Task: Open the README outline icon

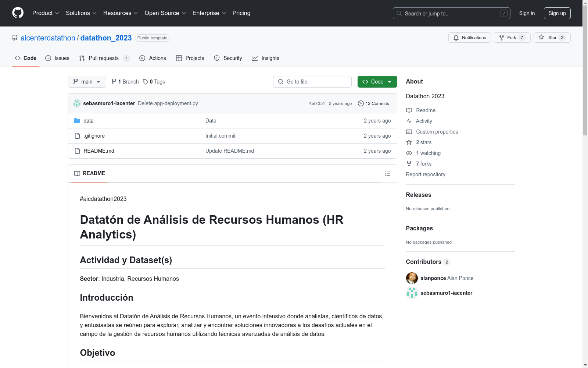Action: tap(388, 174)
